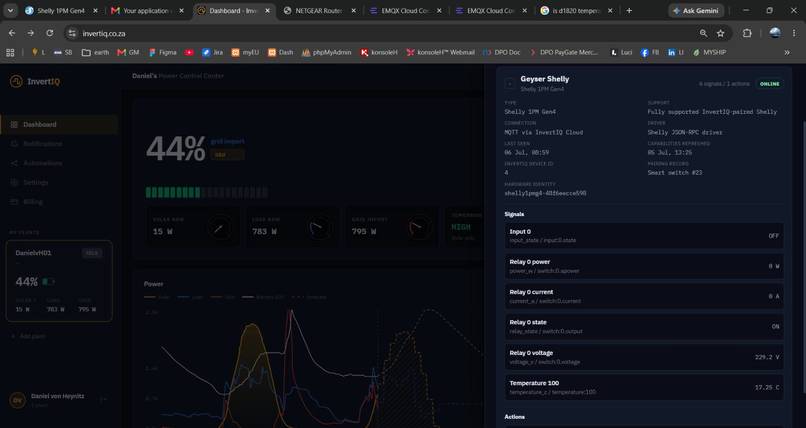Switch to the NETGEAR Router tab
This screenshot has width=806, height=428.
pyautogui.click(x=319, y=10)
